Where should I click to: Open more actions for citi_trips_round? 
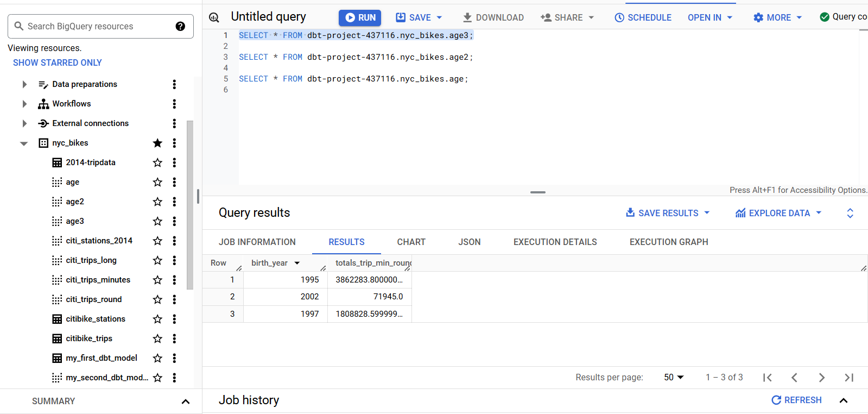(x=174, y=299)
